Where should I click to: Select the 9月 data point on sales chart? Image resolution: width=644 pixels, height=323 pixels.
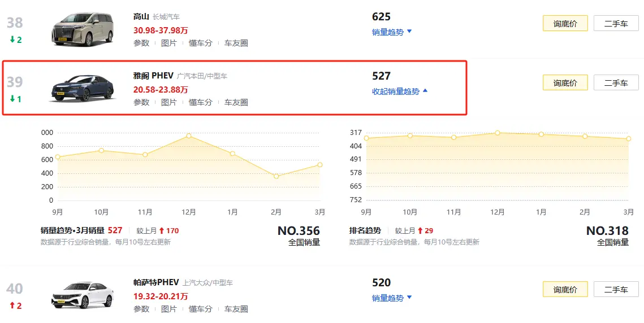(x=58, y=157)
